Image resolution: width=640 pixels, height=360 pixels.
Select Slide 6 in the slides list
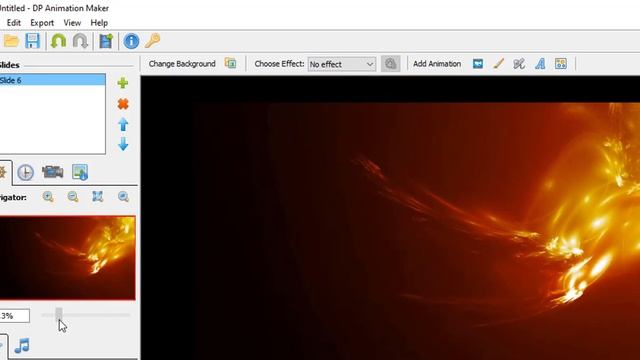coord(52,80)
